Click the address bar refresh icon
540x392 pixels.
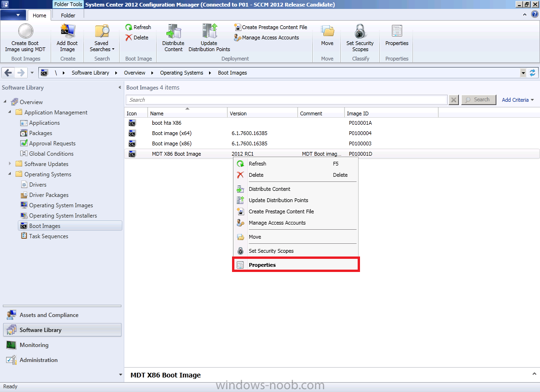coord(532,73)
